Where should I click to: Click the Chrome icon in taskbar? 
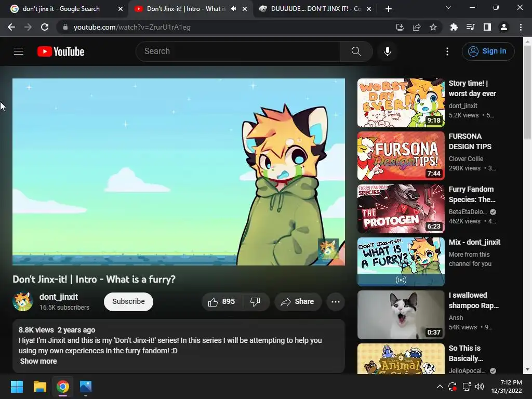pos(63,387)
